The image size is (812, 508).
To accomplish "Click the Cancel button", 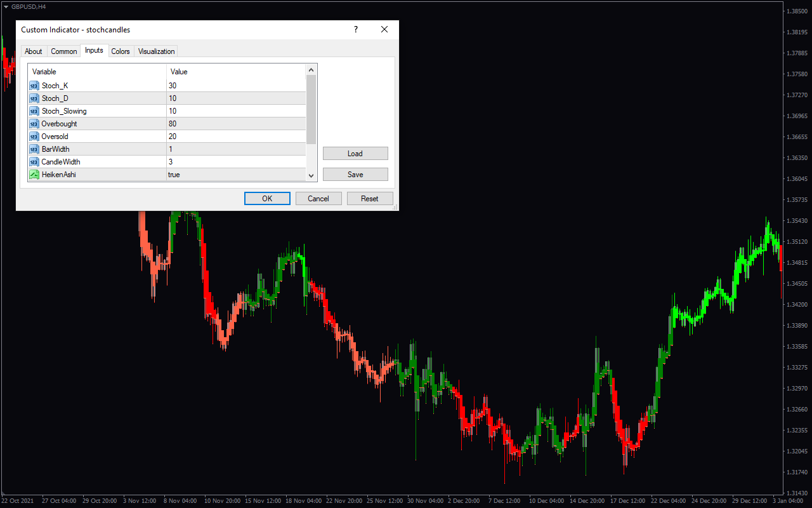I will coord(318,199).
